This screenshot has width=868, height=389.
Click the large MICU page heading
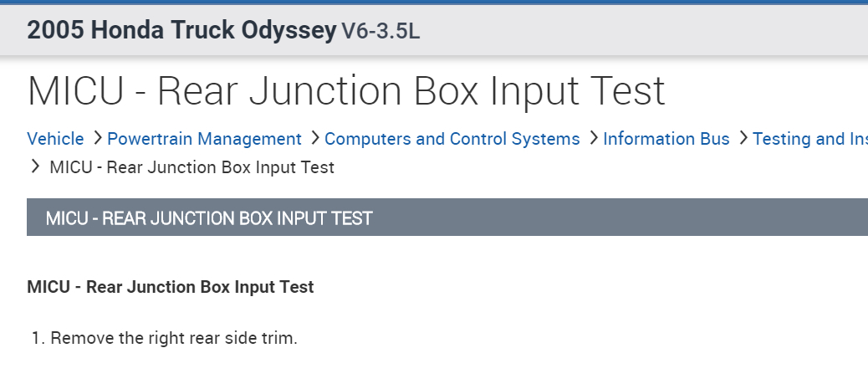pyautogui.click(x=346, y=90)
